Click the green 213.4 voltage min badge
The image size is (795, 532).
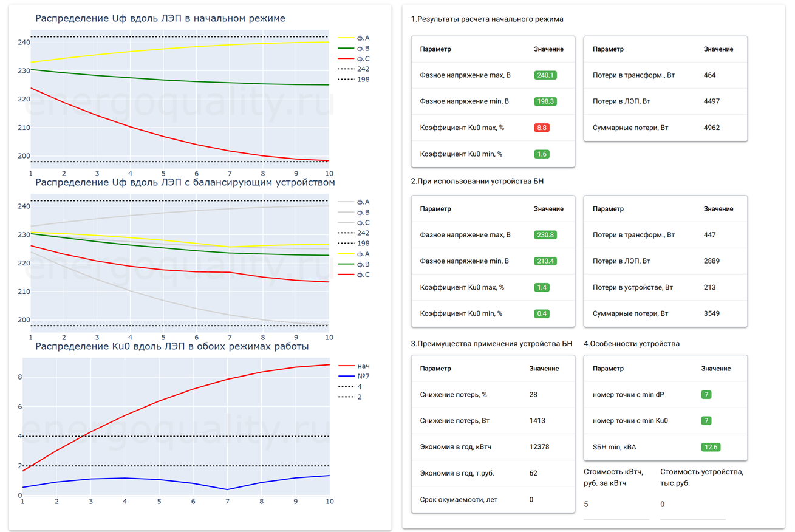coord(545,261)
